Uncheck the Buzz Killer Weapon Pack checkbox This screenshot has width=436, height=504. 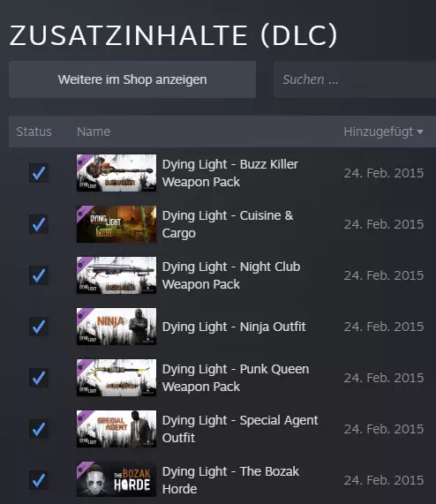(x=39, y=173)
